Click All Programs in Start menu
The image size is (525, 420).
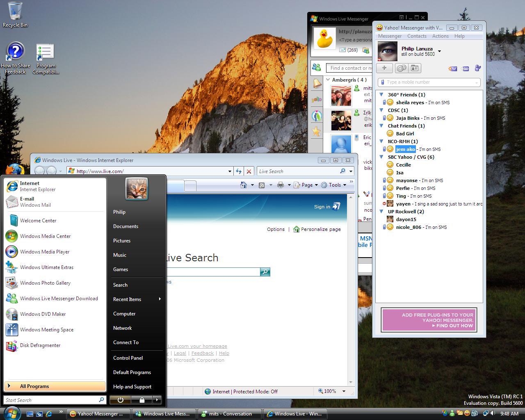pyautogui.click(x=55, y=386)
